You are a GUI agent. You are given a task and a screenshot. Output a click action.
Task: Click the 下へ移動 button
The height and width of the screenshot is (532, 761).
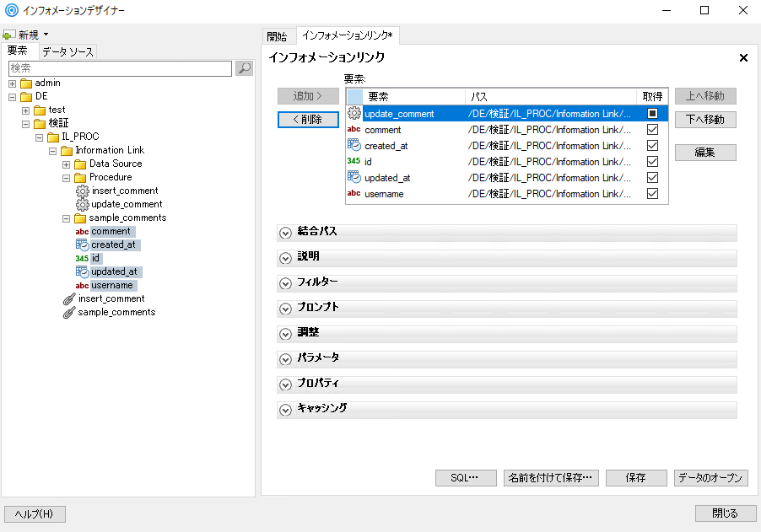(705, 120)
